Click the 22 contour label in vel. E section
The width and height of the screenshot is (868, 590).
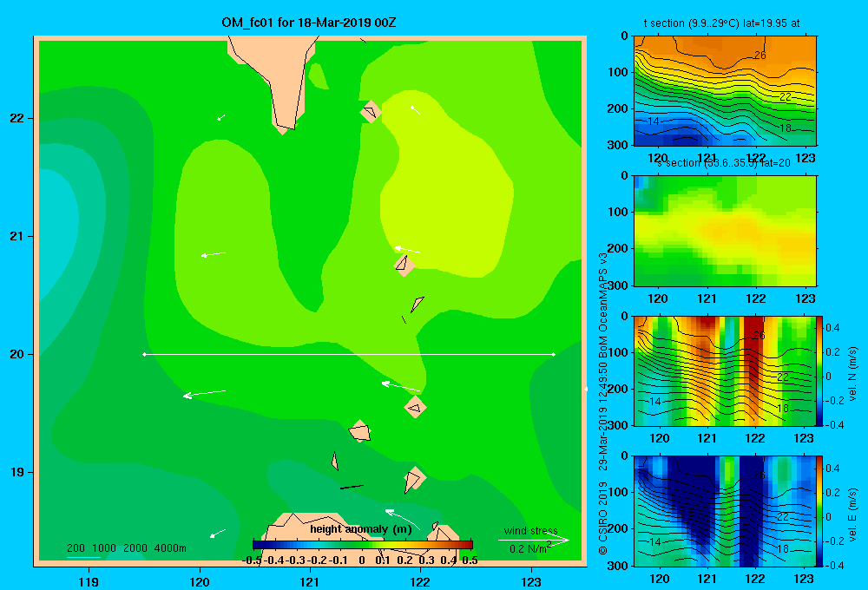click(783, 516)
